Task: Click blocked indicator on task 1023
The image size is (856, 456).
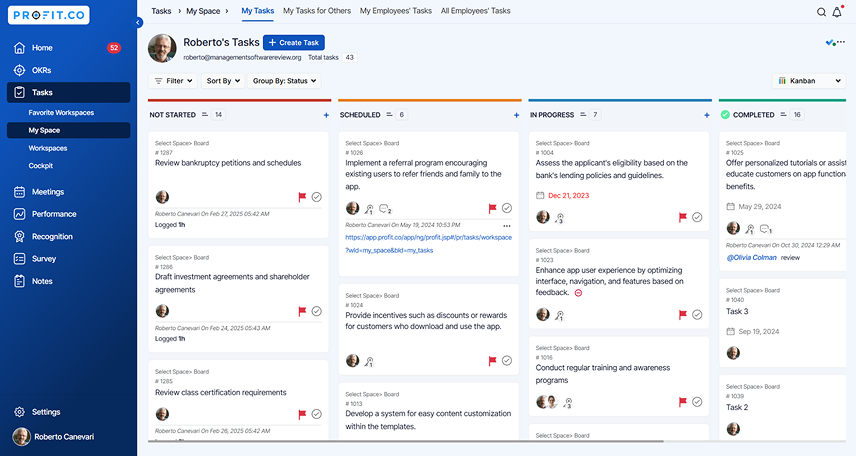Action: [578, 293]
